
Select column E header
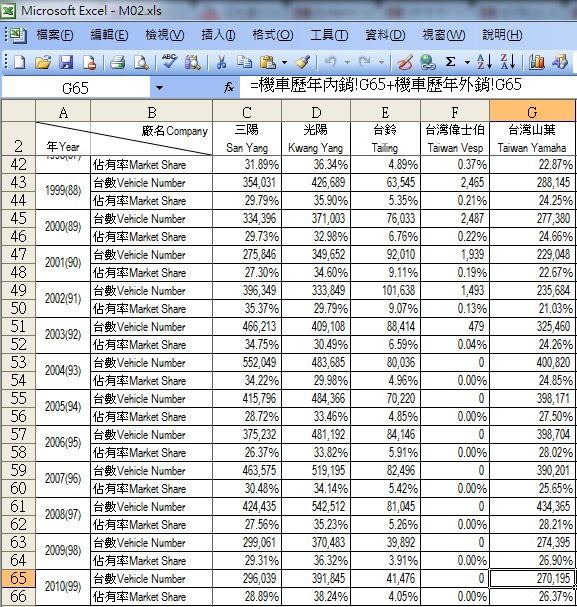click(x=385, y=112)
